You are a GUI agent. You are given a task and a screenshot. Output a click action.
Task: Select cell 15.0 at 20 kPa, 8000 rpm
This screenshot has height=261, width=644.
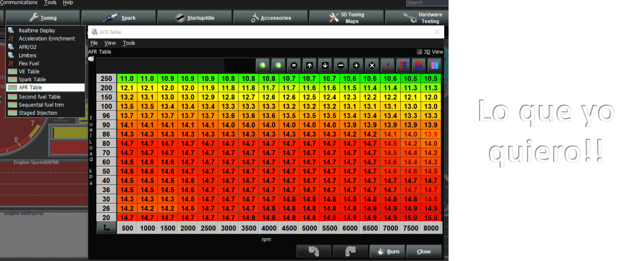(x=431, y=218)
